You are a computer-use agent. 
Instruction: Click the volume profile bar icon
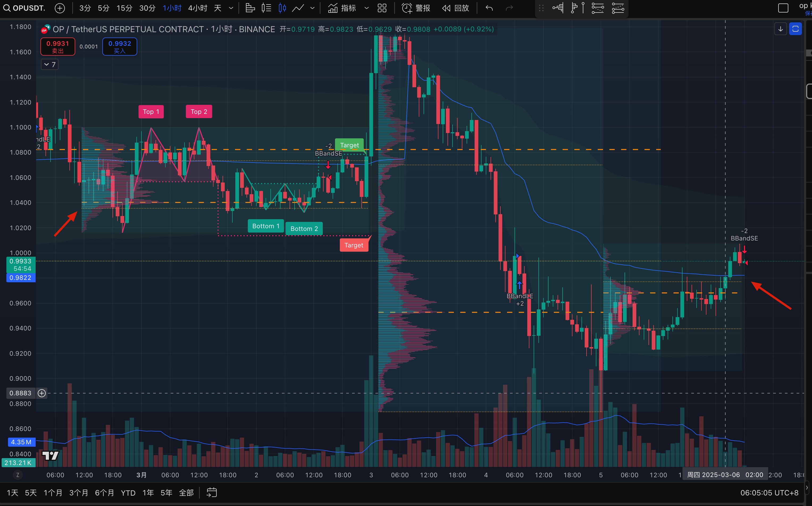(250, 8)
